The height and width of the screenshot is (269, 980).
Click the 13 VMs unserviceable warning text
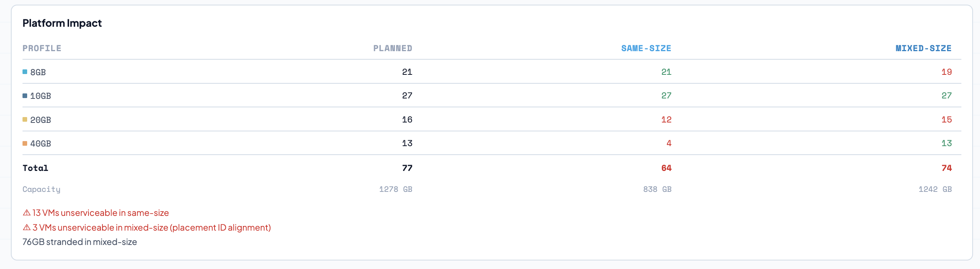coord(100,213)
